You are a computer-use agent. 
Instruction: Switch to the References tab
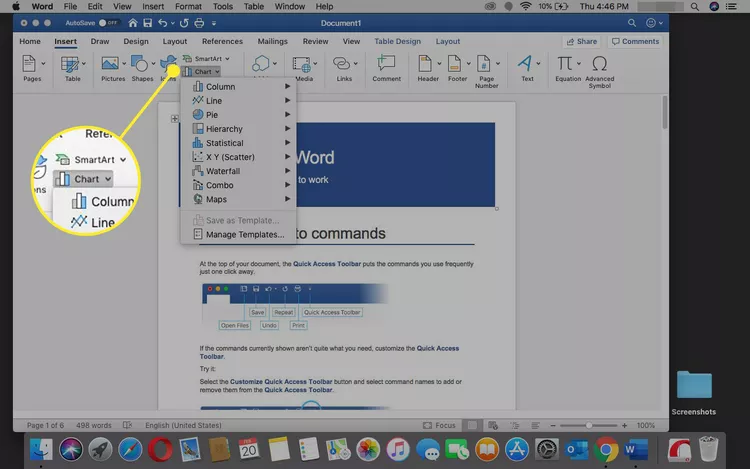(x=222, y=41)
